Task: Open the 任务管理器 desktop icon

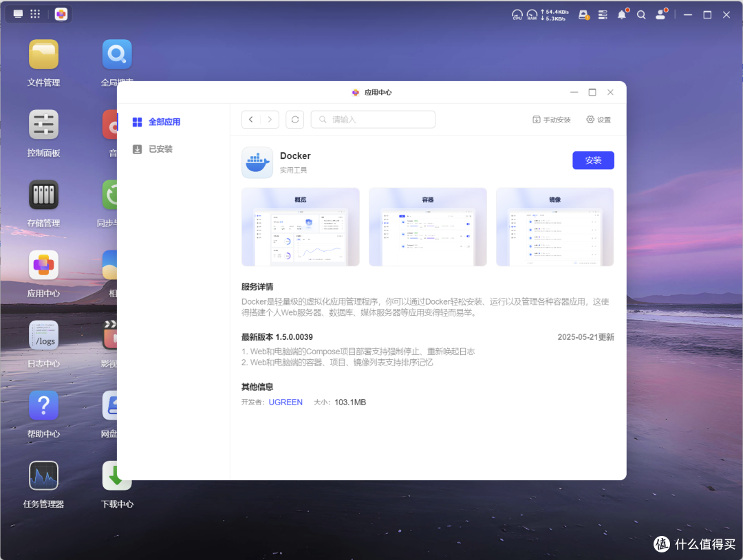Action: [x=43, y=475]
